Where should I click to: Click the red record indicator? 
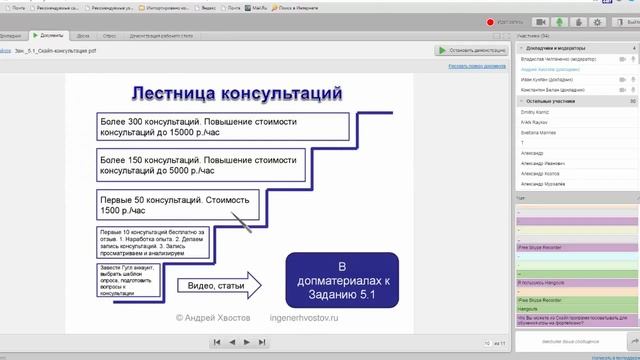coord(490,22)
